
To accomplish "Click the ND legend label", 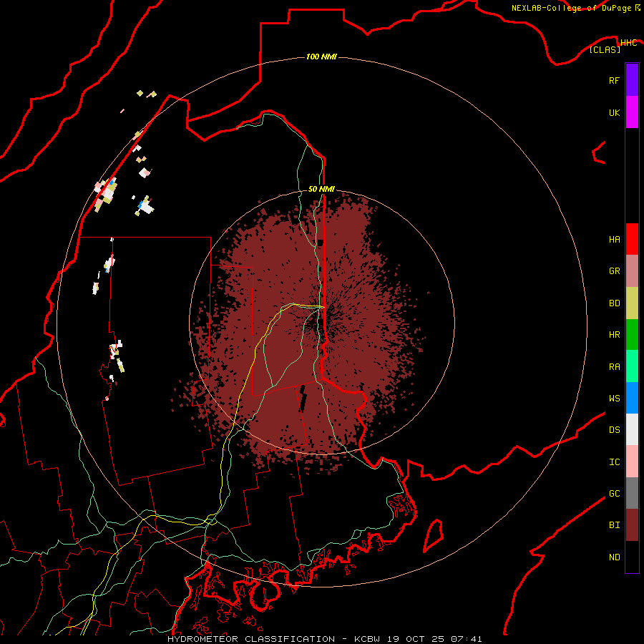I will pyautogui.click(x=614, y=557).
